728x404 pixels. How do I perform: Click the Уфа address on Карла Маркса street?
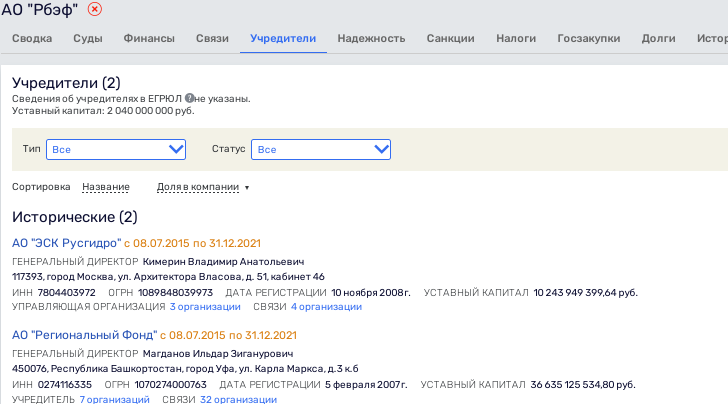(x=185, y=369)
